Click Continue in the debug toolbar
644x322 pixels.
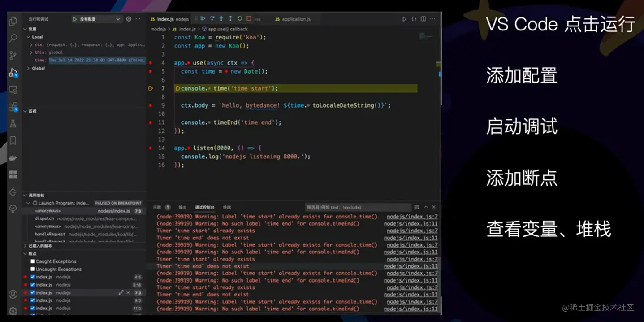click(x=203, y=19)
